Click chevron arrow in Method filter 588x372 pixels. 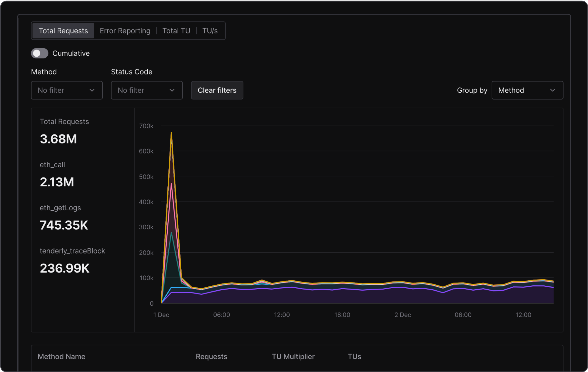click(x=92, y=90)
